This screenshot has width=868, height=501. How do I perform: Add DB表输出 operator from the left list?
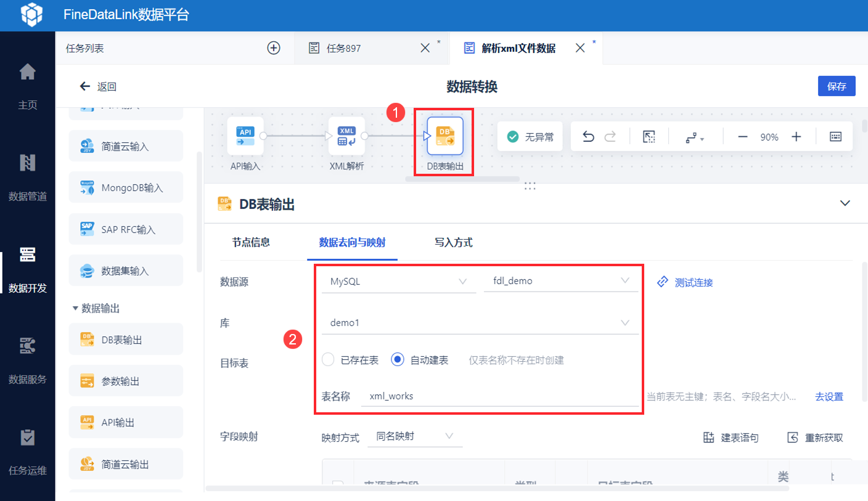click(x=126, y=340)
